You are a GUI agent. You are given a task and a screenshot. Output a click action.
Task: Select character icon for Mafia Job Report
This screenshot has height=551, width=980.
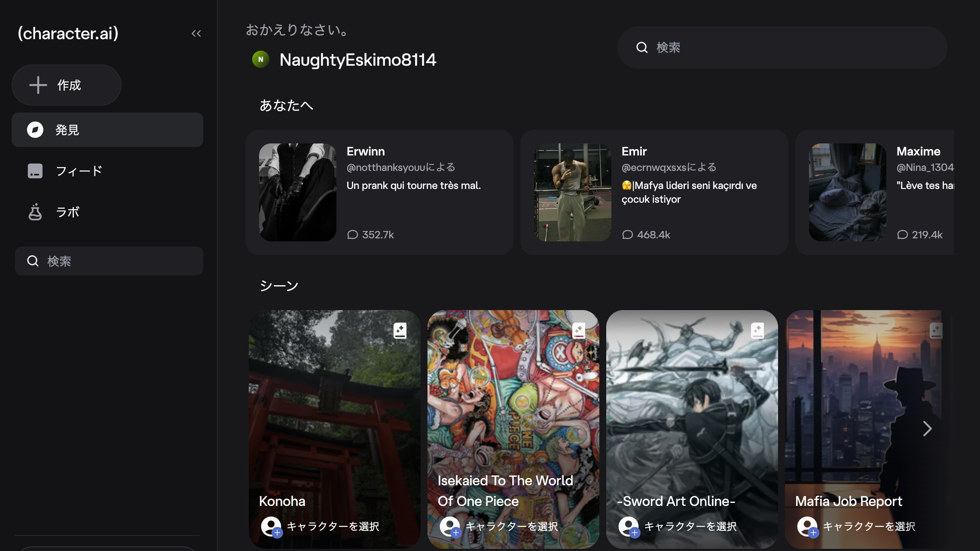(807, 526)
